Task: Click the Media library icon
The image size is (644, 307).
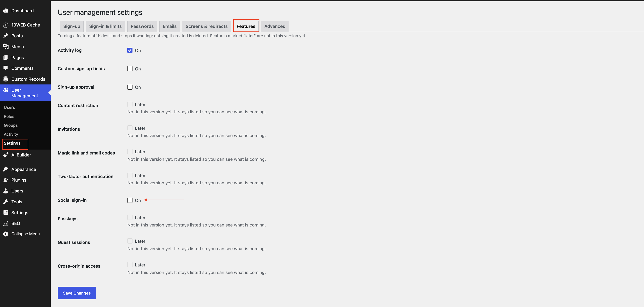Action: [x=6, y=47]
